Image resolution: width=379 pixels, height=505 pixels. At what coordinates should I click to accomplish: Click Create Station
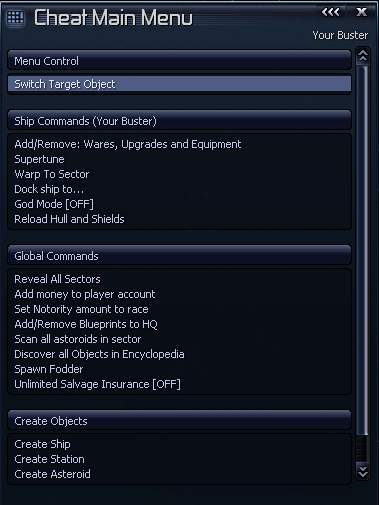[49, 459]
